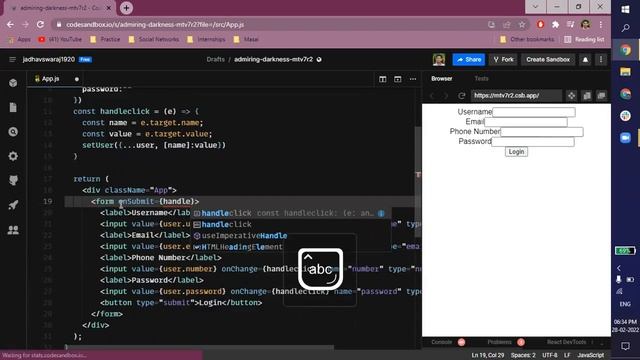Open the Practice bookmarks folder
Image resolution: width=640 pixels, height=360 pixels.
(x=105, y=39)
